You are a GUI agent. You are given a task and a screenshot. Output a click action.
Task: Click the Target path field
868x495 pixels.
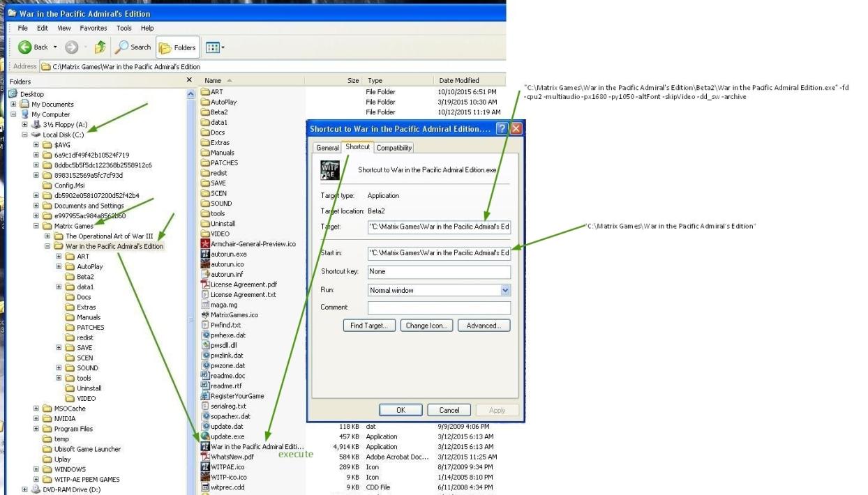point(439,227)
